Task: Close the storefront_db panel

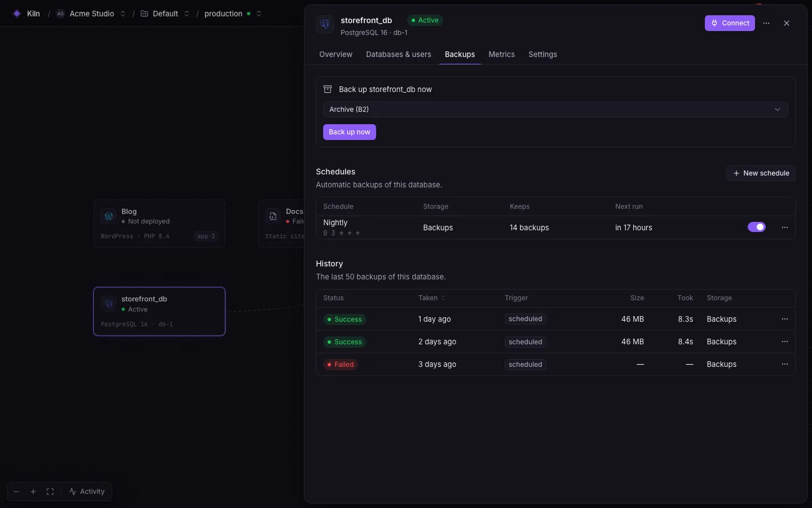Action: tap(787, 23)
